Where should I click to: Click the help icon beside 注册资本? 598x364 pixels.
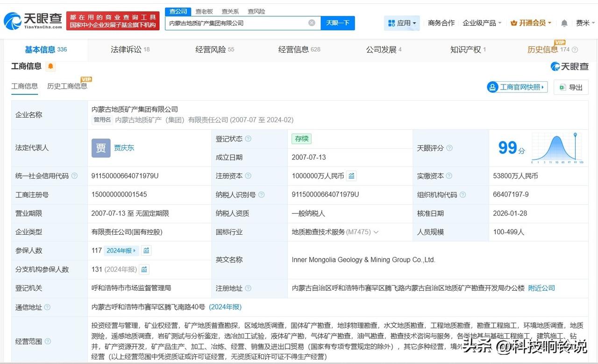248,176
